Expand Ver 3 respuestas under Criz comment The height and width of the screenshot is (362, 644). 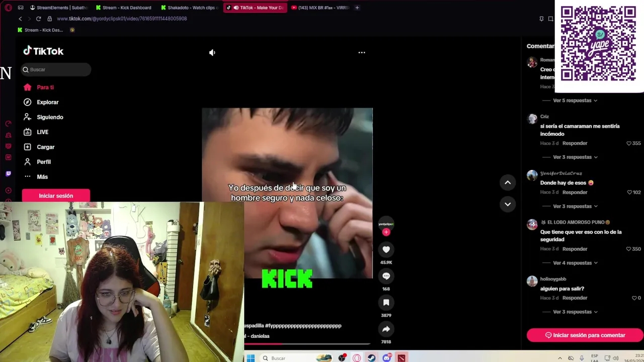(x=575, y=157)
